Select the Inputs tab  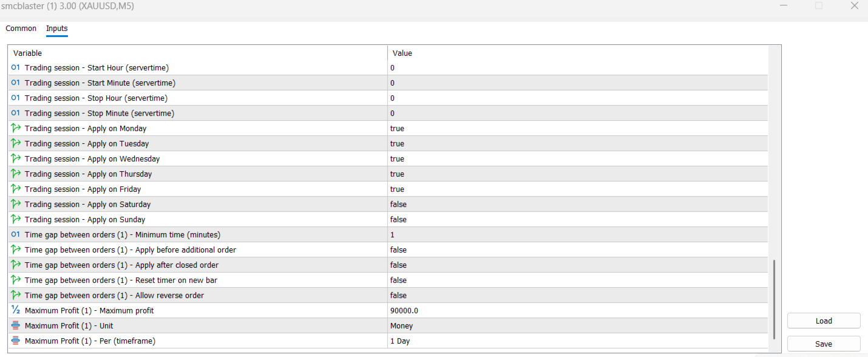click(x=57, y=29)
